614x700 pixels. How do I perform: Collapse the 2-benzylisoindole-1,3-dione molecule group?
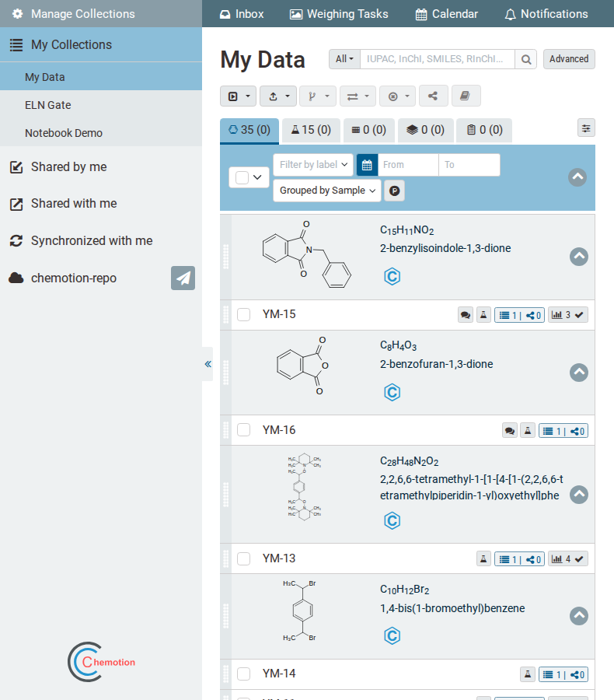point(579,257)
